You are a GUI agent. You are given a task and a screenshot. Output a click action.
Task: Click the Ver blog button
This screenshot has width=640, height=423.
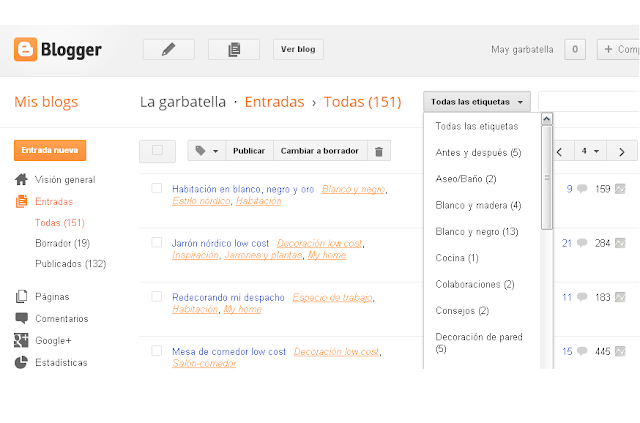coord(298,49)
